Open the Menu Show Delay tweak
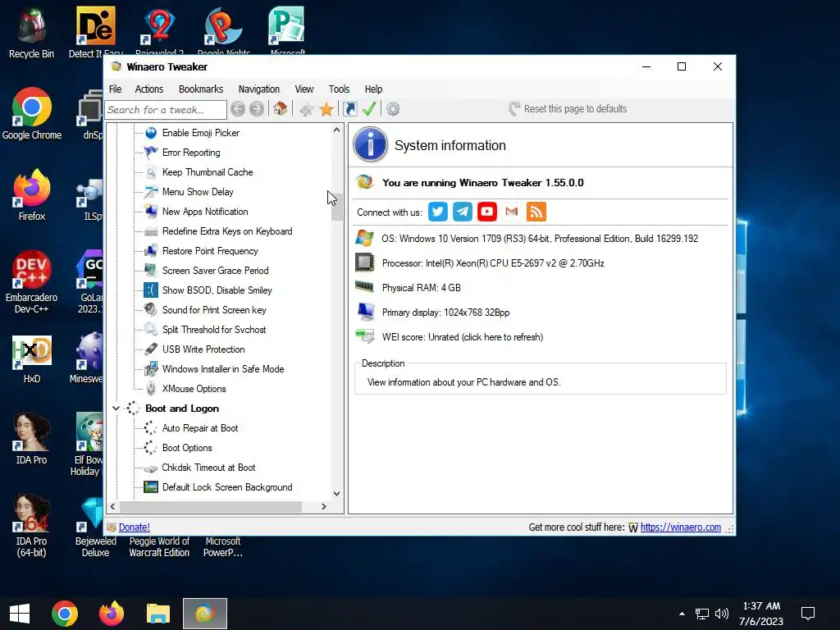Image resolution: width=840 pixels, height=630 pixels. coord(198,192)
